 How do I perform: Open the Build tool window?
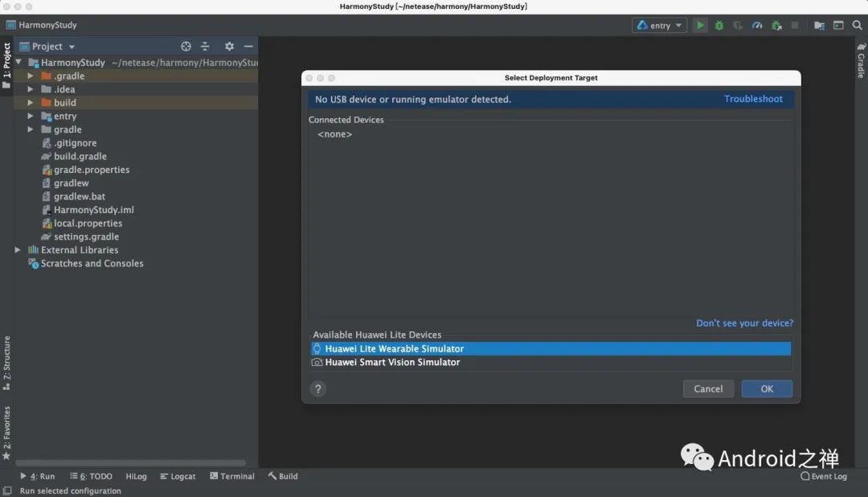coord(283,476)
